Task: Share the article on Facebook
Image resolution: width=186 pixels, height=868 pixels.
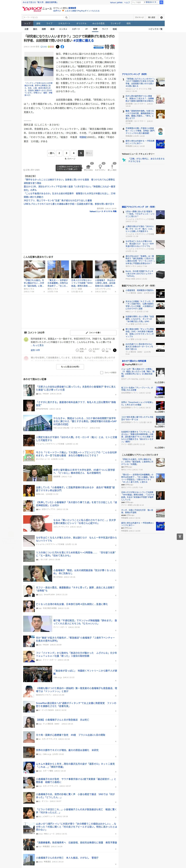Action: (62, 47)
